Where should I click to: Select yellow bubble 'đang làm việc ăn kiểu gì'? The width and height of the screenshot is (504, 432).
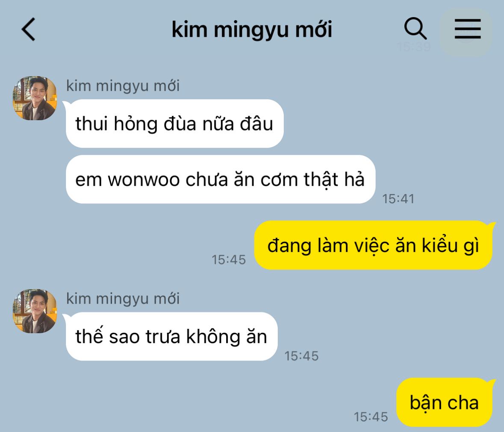coord(374,245)
